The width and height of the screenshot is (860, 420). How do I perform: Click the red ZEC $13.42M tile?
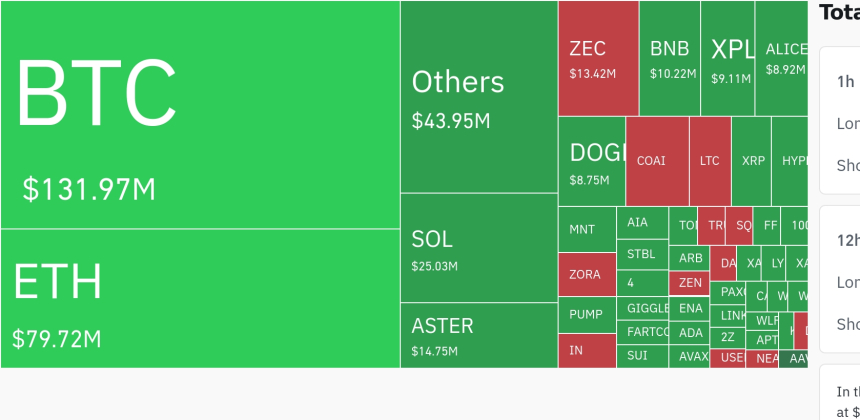pos(598,58)
